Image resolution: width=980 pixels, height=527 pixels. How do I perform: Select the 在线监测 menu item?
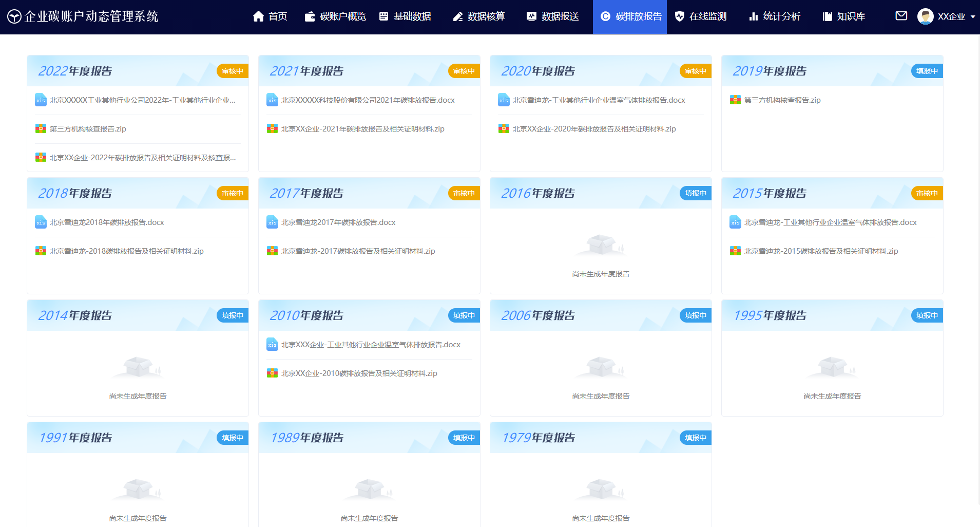coord(701,17)
